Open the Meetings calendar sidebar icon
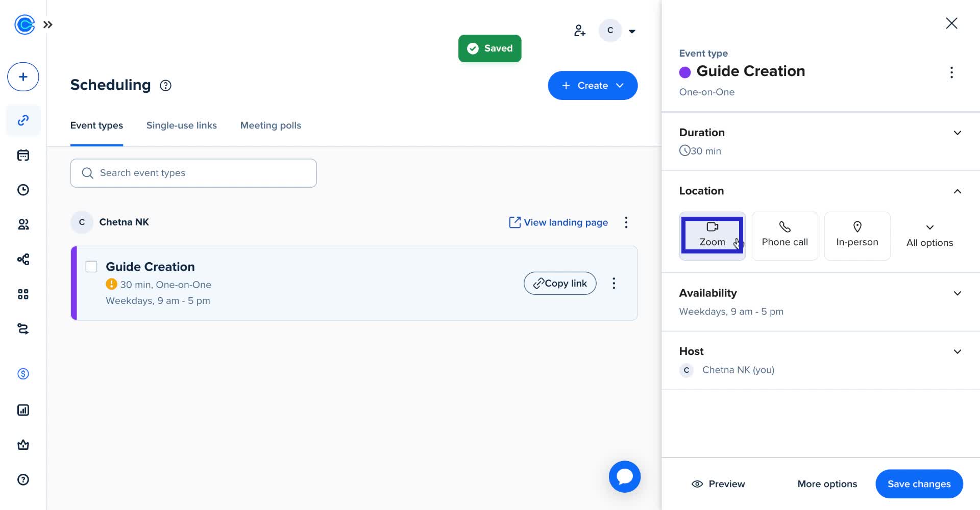 23,156
